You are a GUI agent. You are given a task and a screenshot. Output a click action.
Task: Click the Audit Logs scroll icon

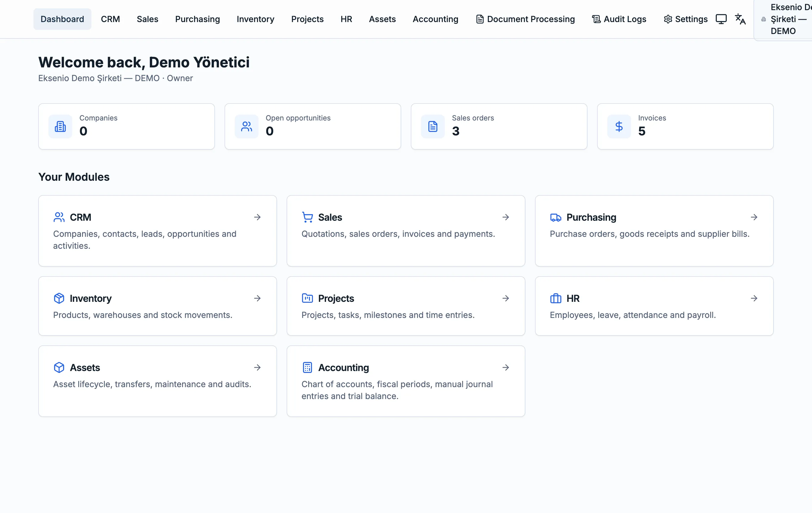pos(596,19)
